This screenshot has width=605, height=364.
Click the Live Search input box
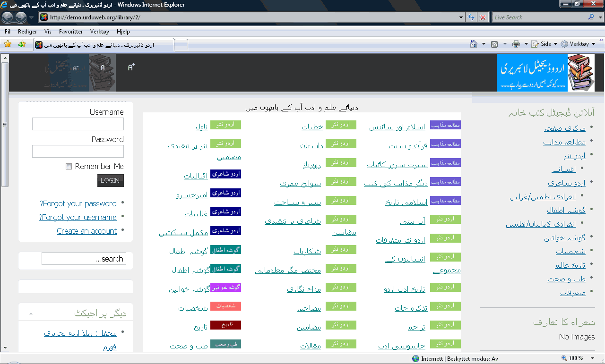coord(539,17)
